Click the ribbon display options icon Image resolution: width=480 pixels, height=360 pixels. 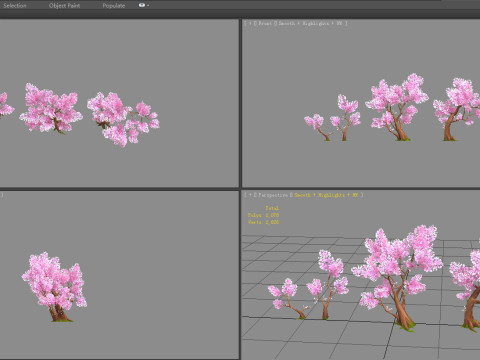[143, 5]
